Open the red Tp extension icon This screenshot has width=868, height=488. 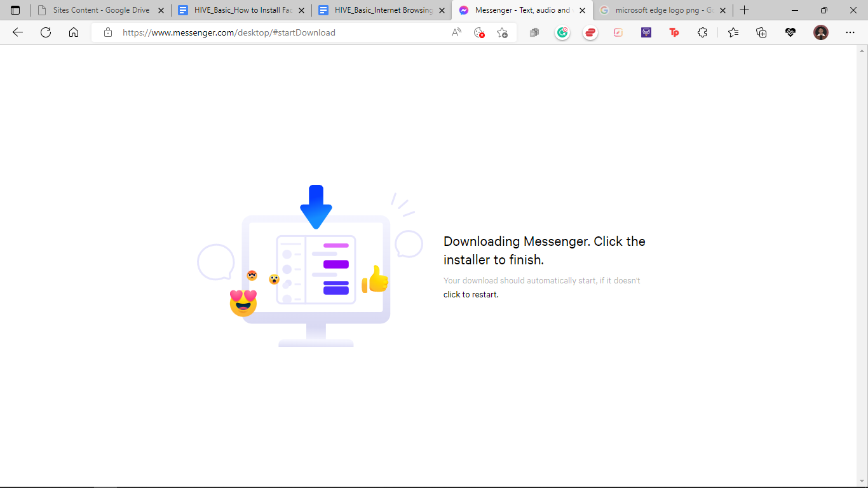(x=674, y=32)
